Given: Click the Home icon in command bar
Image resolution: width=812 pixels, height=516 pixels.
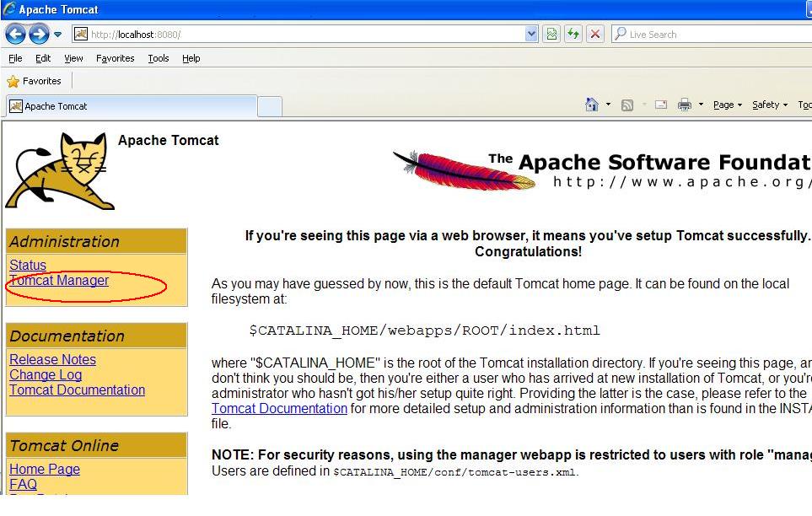Looking at the screenshot, I should pyautogui.click(x=591, y=105).
